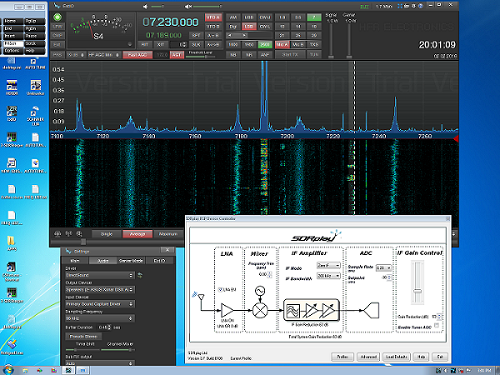Click the muted speaker squelch icon in the title bar

pyautogui.click(x=188, y=6)
